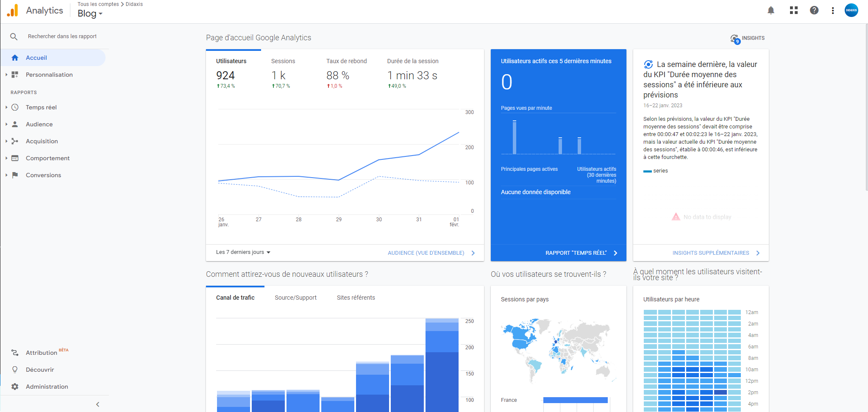This screenshot has height=412, width=868.
Task: Click the '16–22 janv. 2023' date text
Action: pyautogui.click(x=663, y=106)
